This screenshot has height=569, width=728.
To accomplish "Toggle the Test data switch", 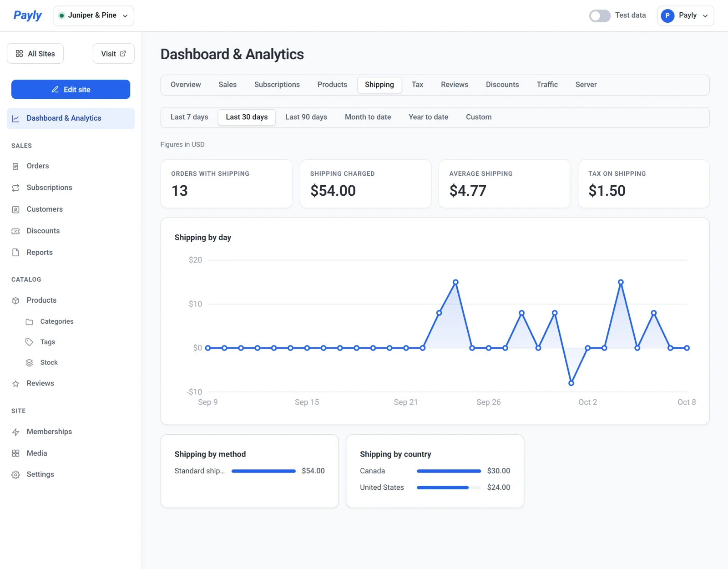I will coord(600,16).
